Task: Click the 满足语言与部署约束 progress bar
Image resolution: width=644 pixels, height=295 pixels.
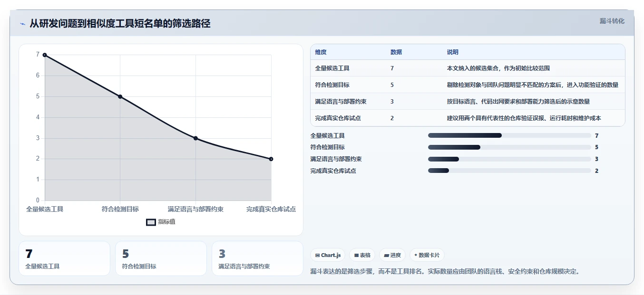Action: pos(509,159)
